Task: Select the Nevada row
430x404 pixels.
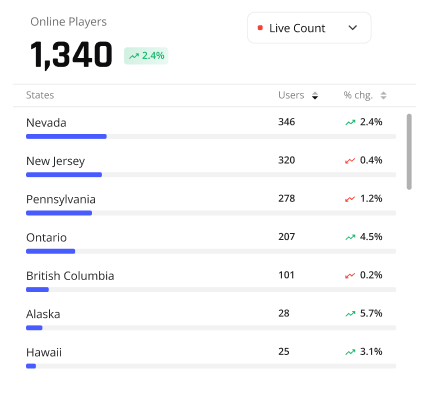Action: 211,128
